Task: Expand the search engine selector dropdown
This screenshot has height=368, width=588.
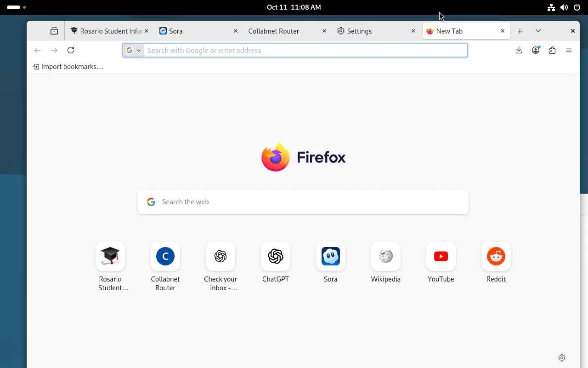Action: 134,50
